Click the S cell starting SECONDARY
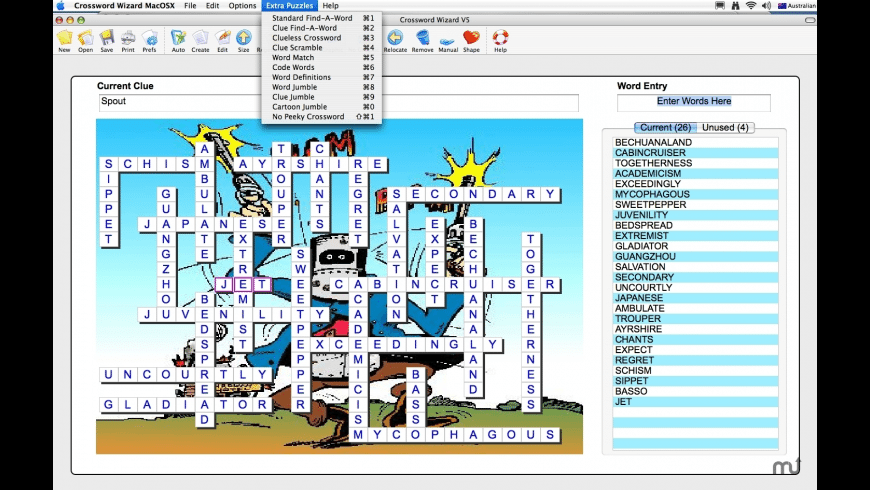 click(x=396, y=194)
